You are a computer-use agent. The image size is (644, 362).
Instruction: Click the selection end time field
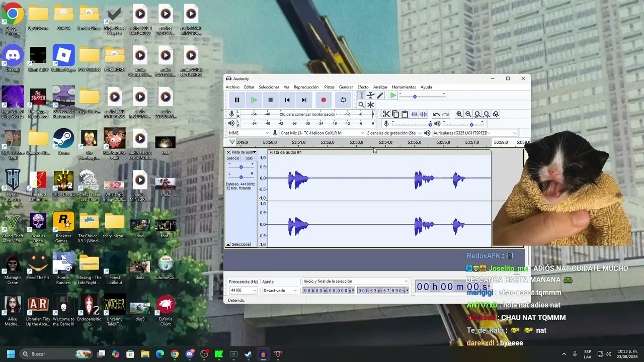tap(383, 291)
